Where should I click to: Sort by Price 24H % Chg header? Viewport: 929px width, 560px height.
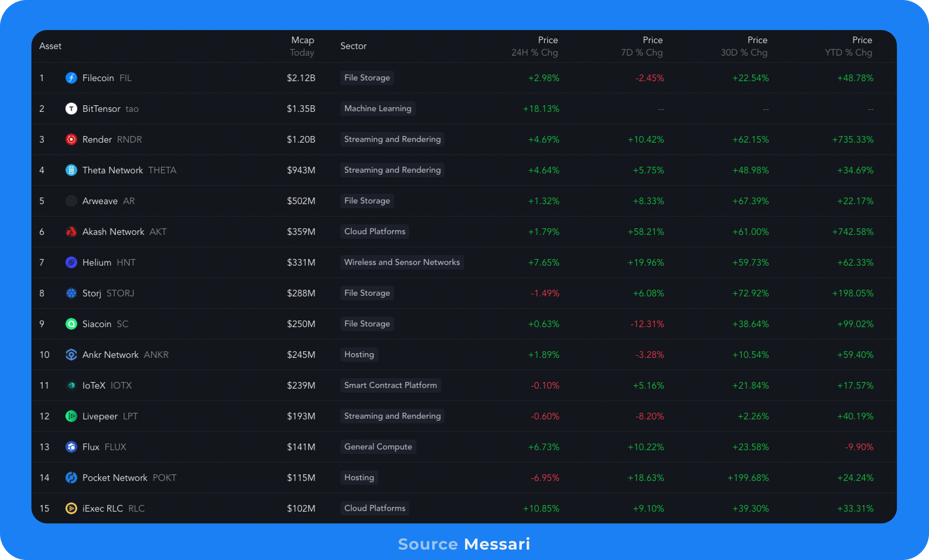pyautogui.click(x=535, y=46)
